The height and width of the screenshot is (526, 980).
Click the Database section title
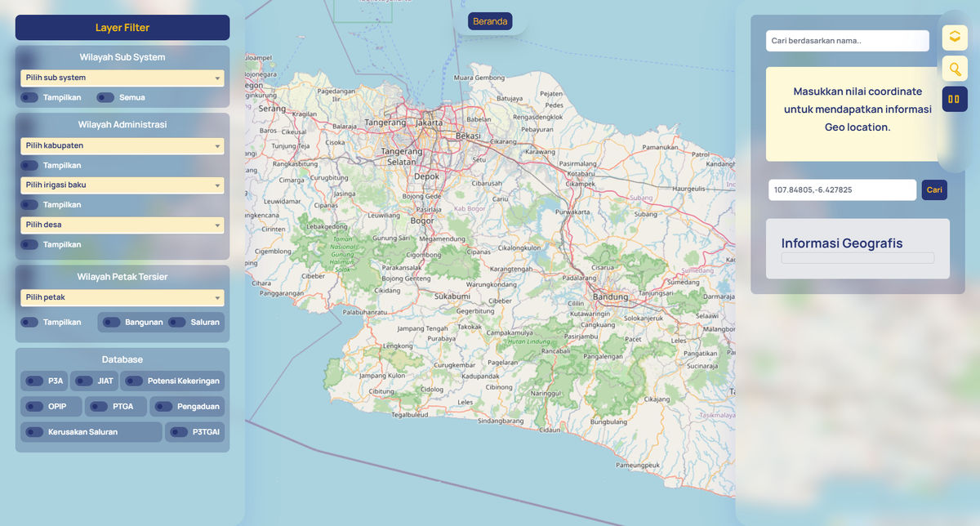tap(122, 359)
